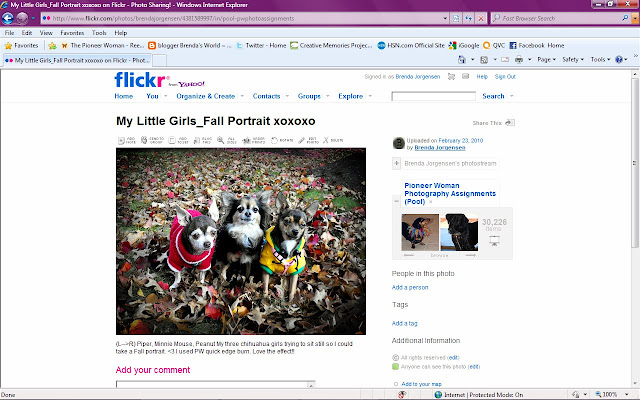Click the Delete photo tool
Image resolution: width=640 pixels, height=400 pixels.
coord(333,140)
